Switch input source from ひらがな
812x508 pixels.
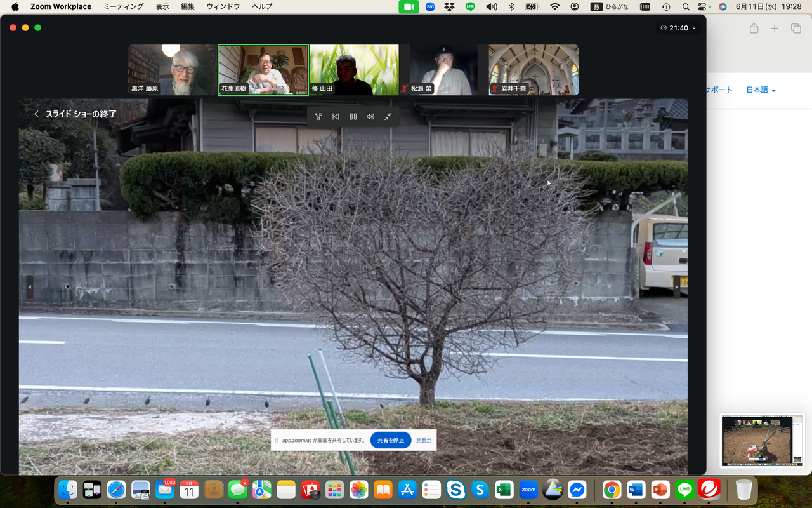pyautogui.click(x=610, y=6)
